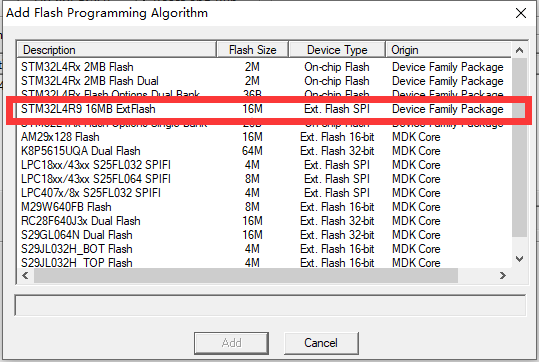Image resolution: width=539 pixels, height=362 pixels.
Task: Sort list by Description column header
Action: (117, 50)
